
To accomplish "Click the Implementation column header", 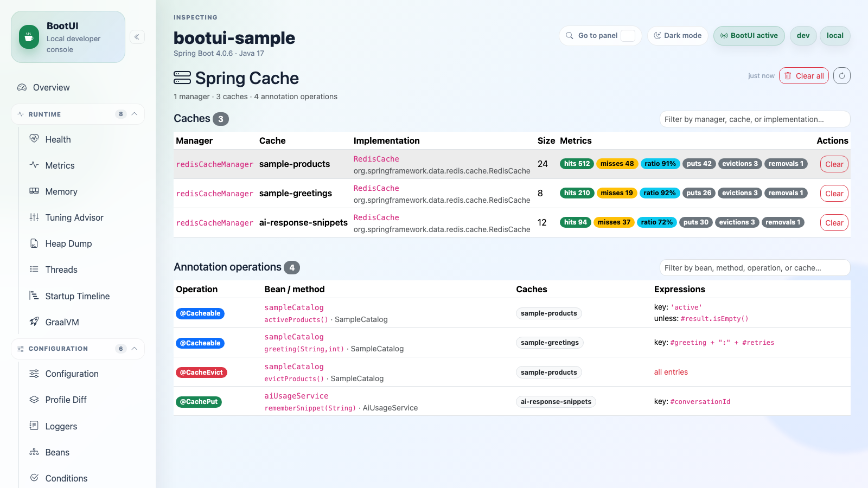I will (386, 140).
